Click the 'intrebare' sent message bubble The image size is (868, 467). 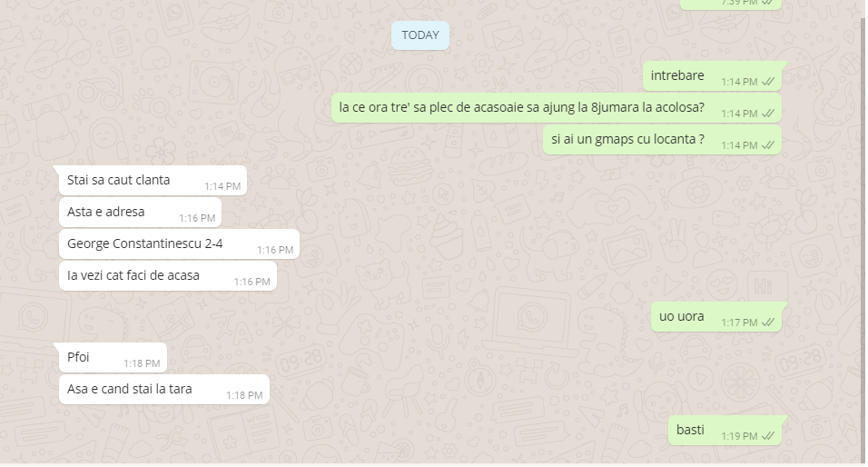714,76
